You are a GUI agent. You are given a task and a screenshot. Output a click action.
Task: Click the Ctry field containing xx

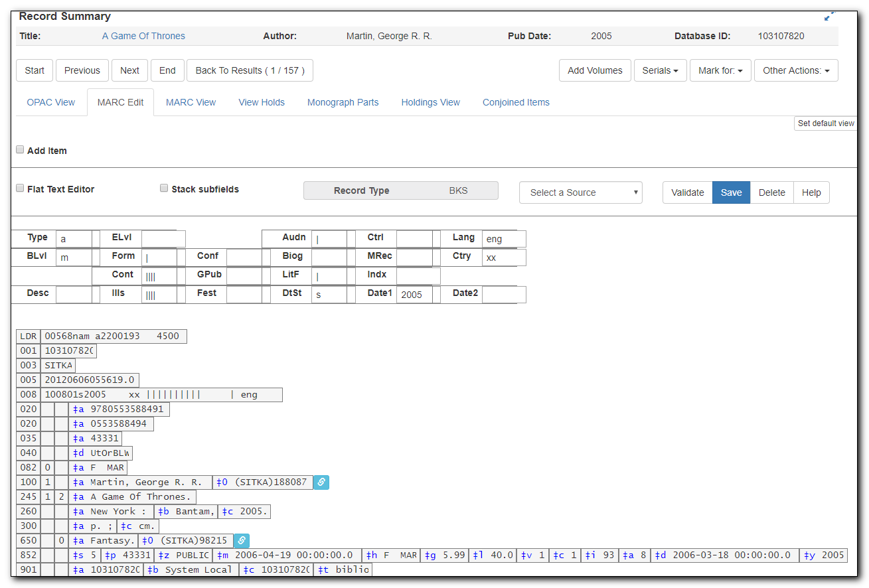tap(504, 257)
